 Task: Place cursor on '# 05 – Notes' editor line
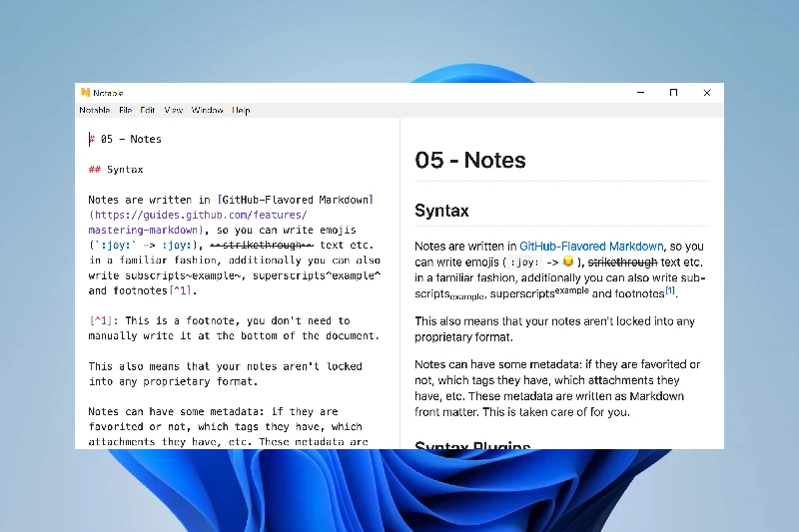[x=126, y=139]
